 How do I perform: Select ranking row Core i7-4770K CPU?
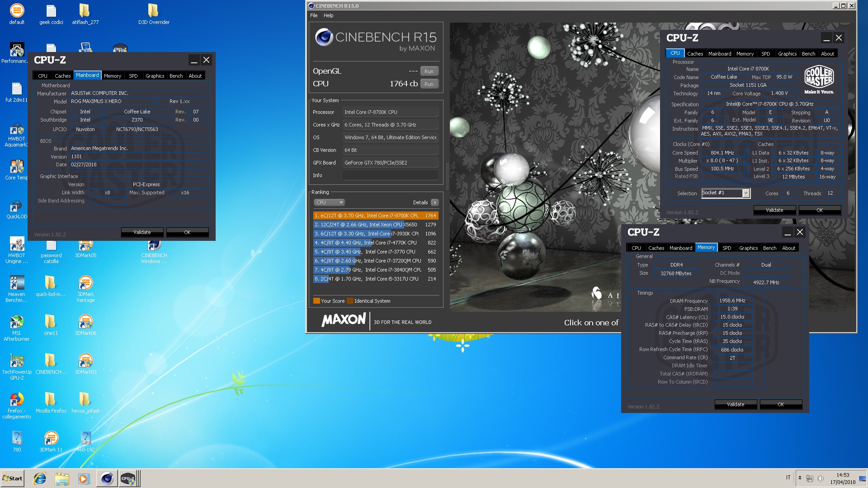(x=376, y=243)
